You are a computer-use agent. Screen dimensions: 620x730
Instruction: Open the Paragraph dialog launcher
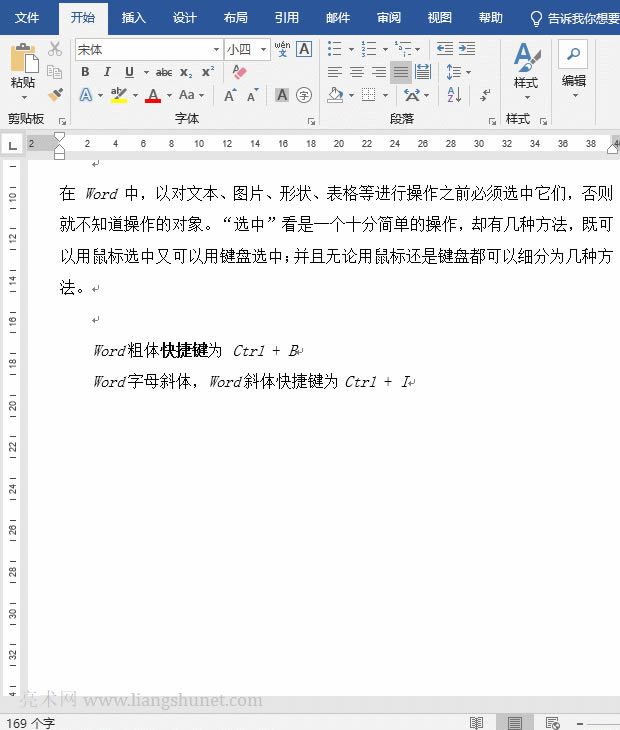pos(492,122)
